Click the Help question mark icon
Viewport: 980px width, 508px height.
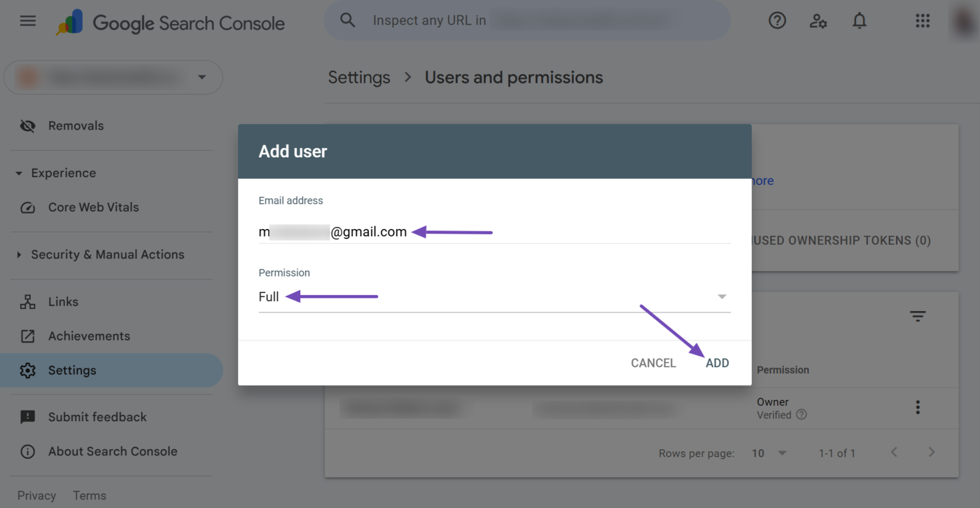coord(777,21)
